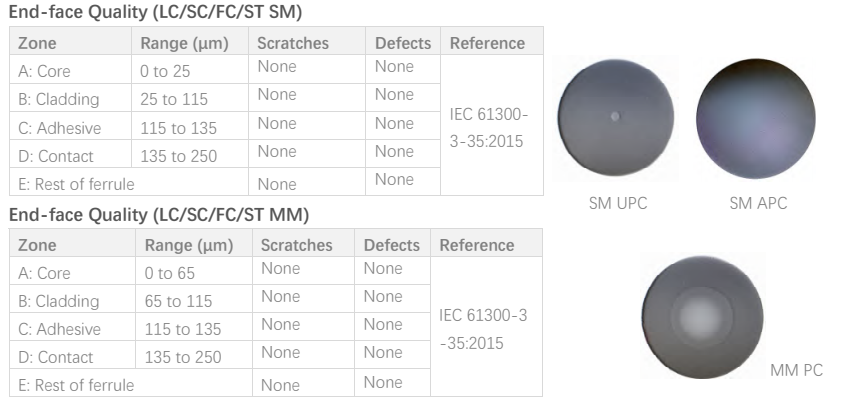Click the SM UPC end-face image
Viewport: 846px width, 400px height.
(616, 117)
